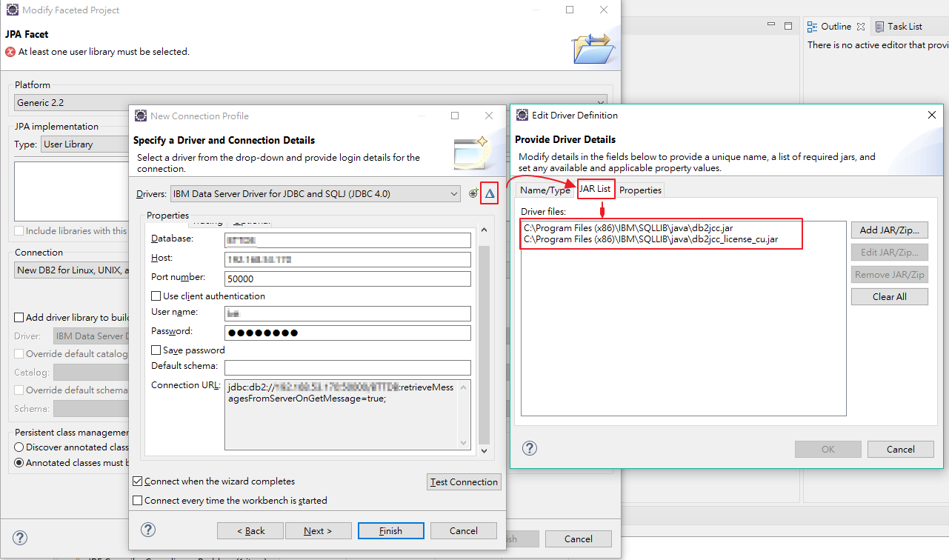949x560 pixels.
Task: Click the Test Connection button
Action: [x=464, y=481]
